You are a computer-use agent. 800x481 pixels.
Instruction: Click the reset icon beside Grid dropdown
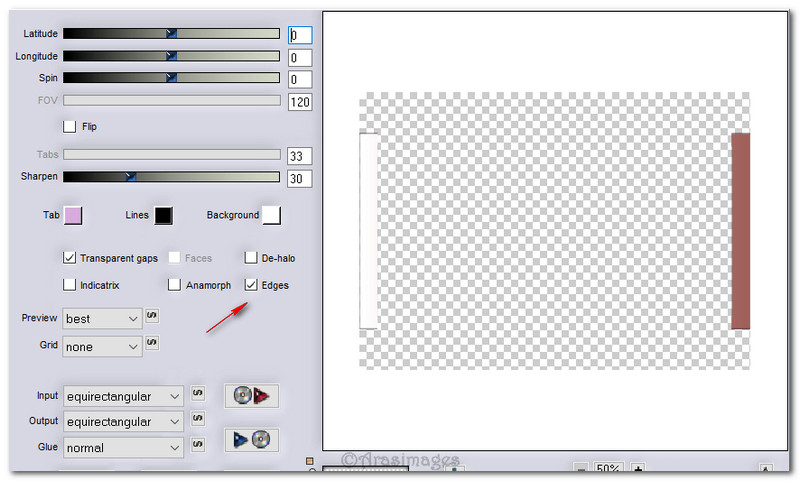(152, 344)
